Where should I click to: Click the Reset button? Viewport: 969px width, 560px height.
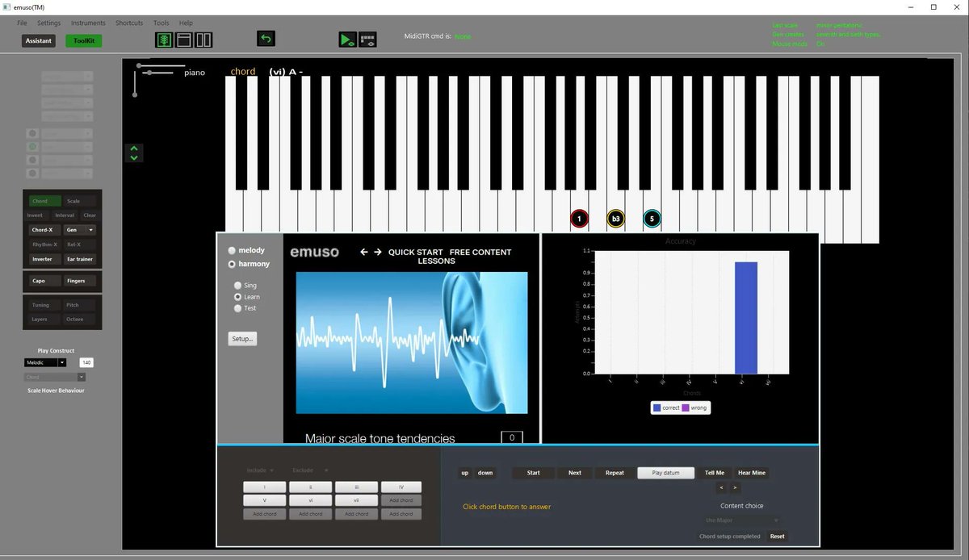777,537
